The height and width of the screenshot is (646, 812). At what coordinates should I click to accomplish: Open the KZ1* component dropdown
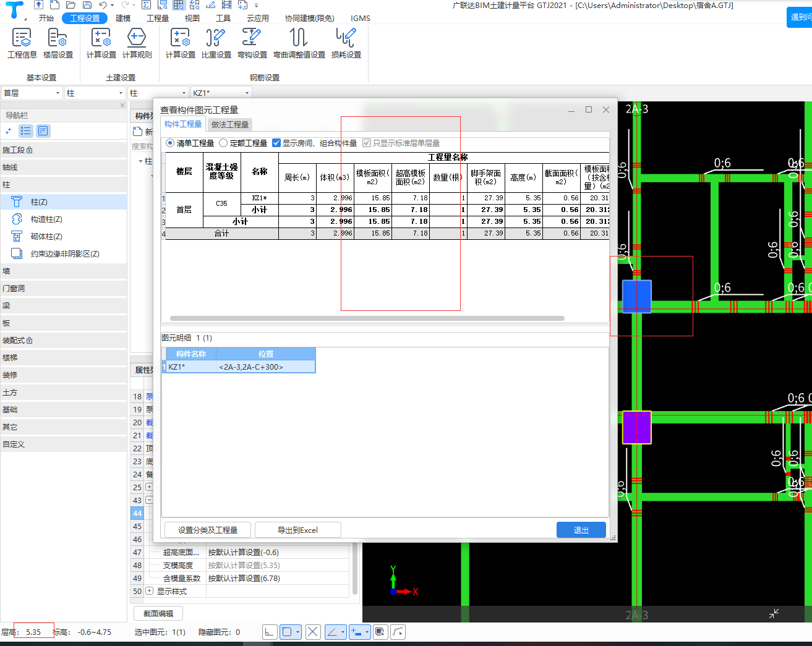click(x=221, y=93)
